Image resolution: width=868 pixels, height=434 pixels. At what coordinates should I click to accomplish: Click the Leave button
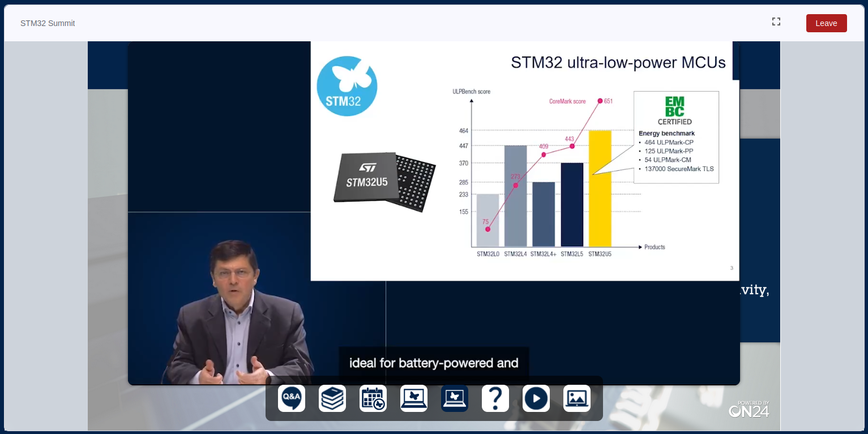[x=826, y=23]
